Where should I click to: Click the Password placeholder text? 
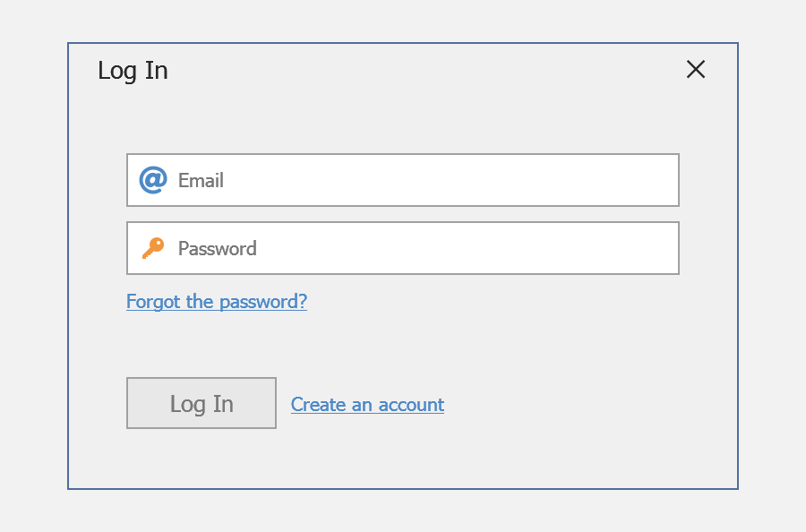click(217, 248)
